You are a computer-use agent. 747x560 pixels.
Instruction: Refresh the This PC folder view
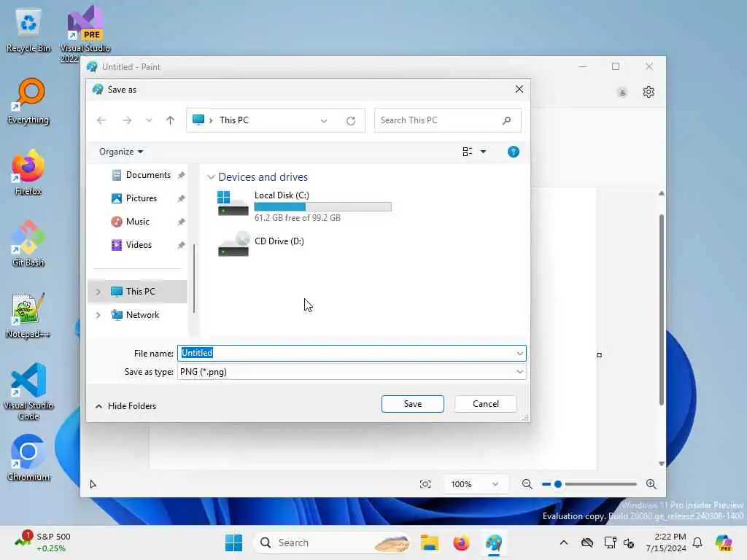351,120
